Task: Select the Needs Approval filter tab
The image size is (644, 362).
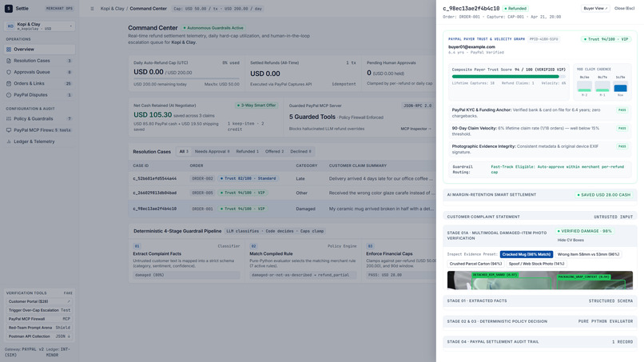Action: [212, 152]
